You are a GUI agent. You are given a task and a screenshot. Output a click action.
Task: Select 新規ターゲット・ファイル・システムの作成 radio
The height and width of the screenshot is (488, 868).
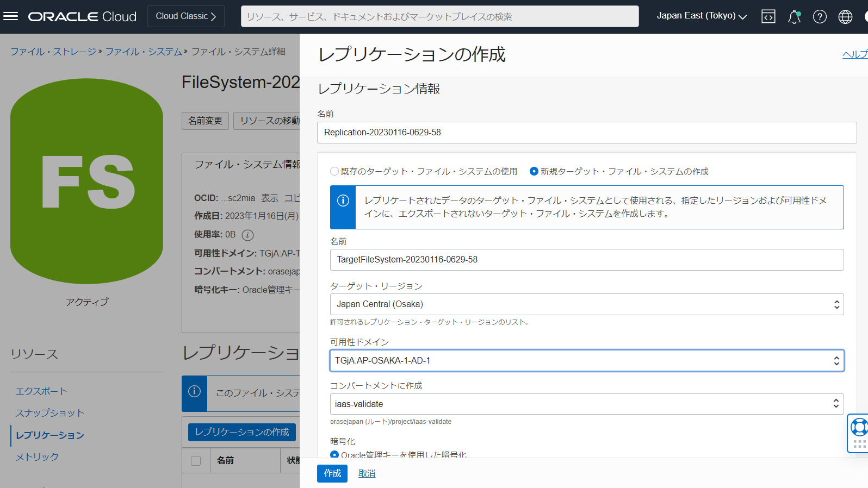pos(534,171)
